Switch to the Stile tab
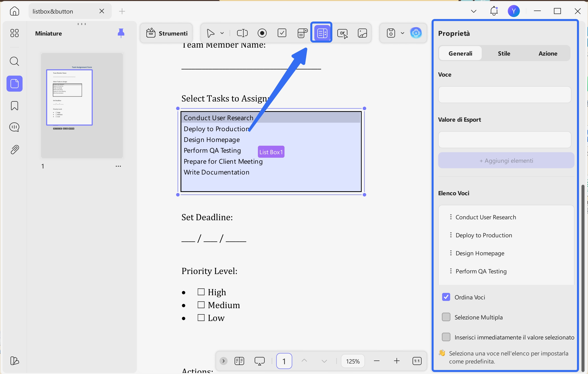This screenshot has width=588, height=374. [x=504, y=53]
